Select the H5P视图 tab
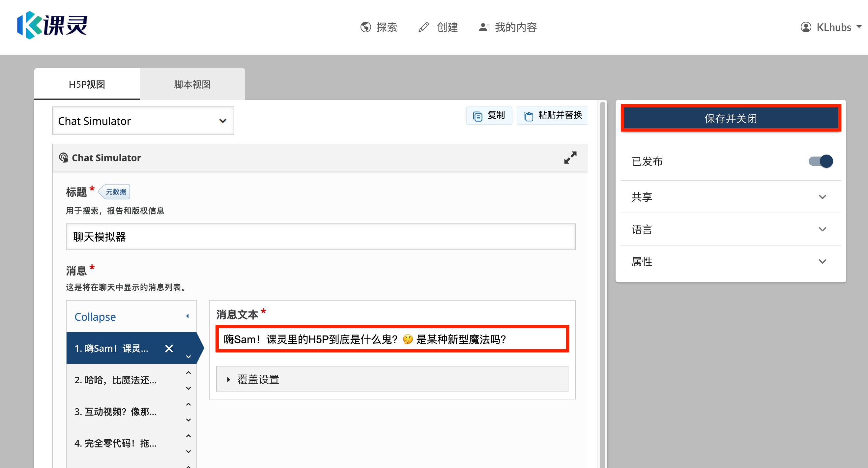The height and width of the screenshot is (468, 868). point(87,84)
